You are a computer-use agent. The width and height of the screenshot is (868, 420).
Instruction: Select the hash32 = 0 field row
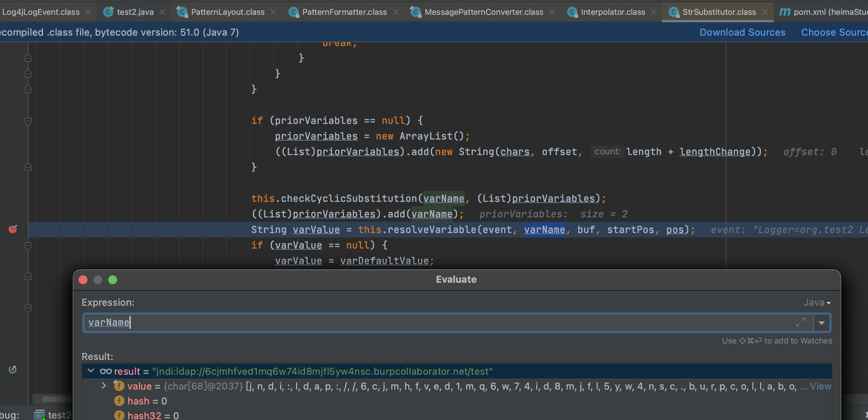click(457, 416)
